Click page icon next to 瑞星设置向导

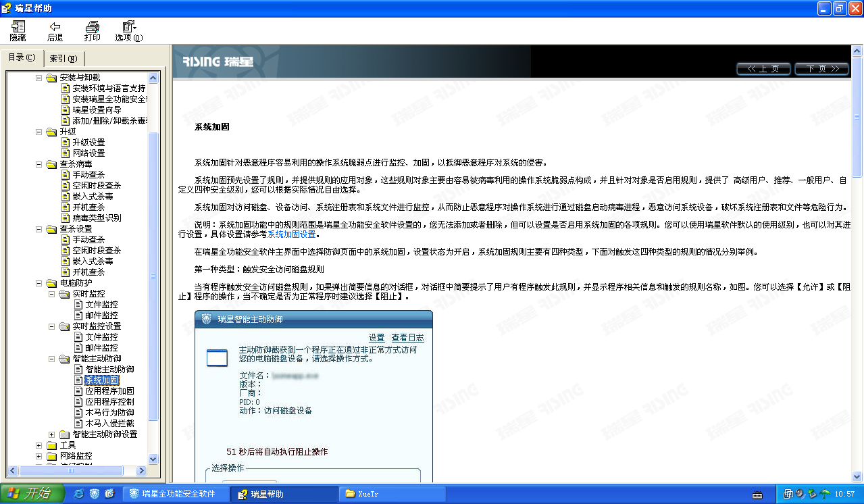tap(66, 110)
